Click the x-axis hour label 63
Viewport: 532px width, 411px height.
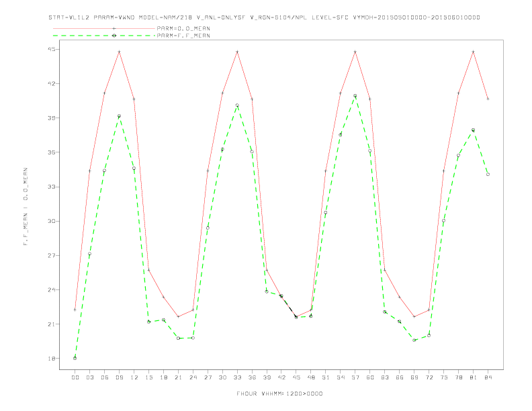[385, 377]
